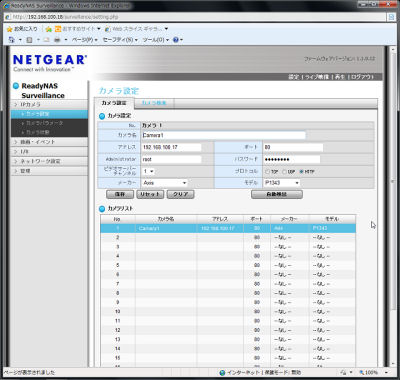Click the read mail icon in toolbar
The image size is (400, 380).
[47, 40]
